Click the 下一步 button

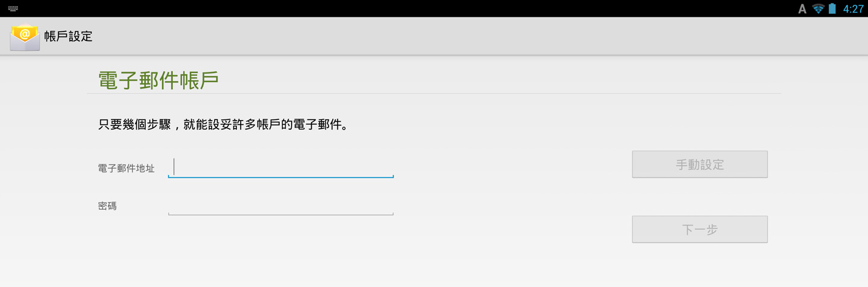click(x=700, y=229)
